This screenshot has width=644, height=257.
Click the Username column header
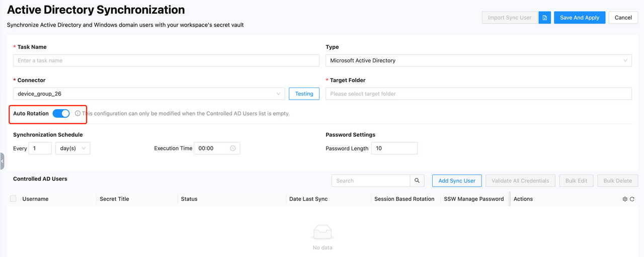coord(35,199)
